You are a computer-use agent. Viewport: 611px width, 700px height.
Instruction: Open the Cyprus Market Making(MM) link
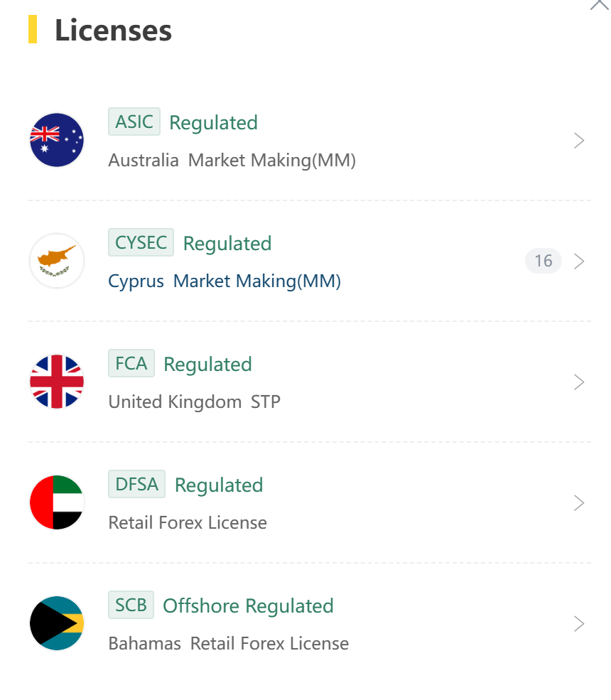click(x=225, y=281)
